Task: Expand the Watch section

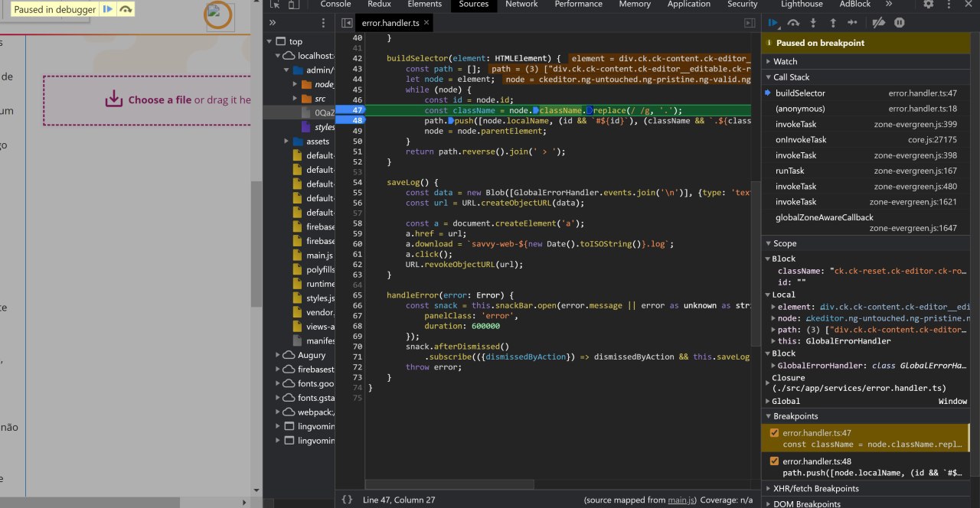Action: [785, 61]
